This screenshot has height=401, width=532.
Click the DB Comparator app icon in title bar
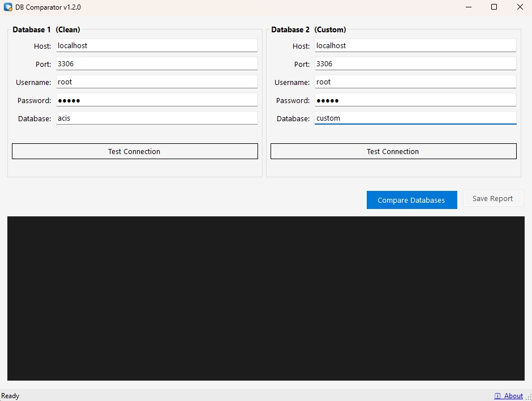pos(8,7)
